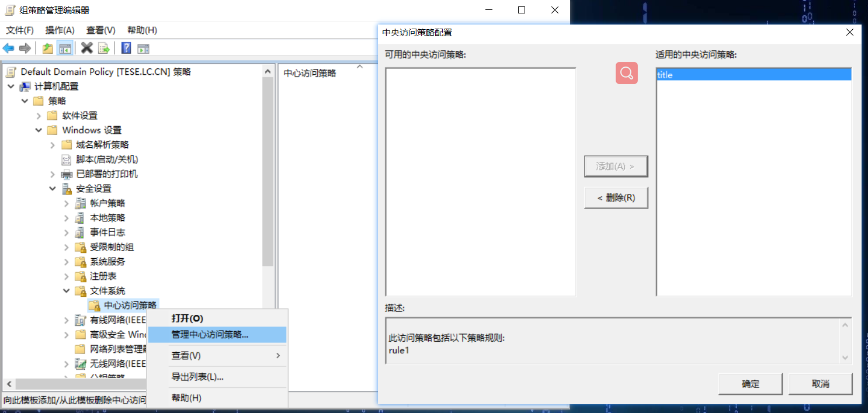Select the title policy in applied list

coord(753,75)
